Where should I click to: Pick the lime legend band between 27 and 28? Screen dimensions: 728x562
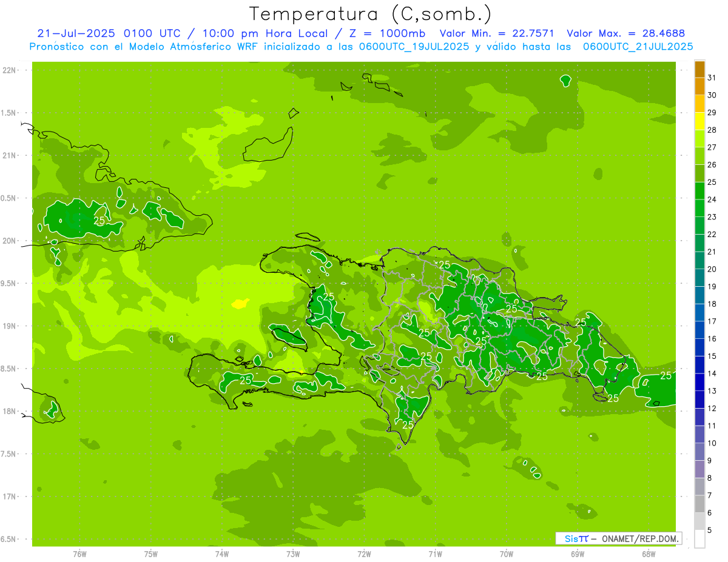pos(699,139)
